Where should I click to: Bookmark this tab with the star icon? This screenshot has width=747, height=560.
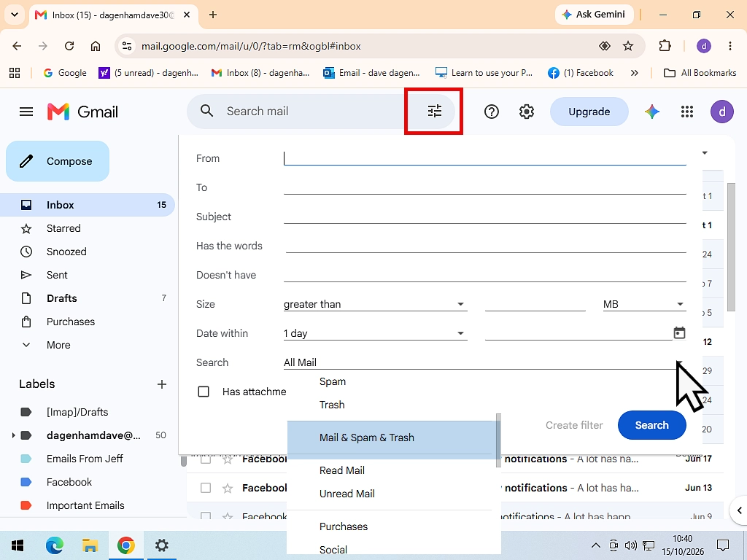[x=628, y=46]
